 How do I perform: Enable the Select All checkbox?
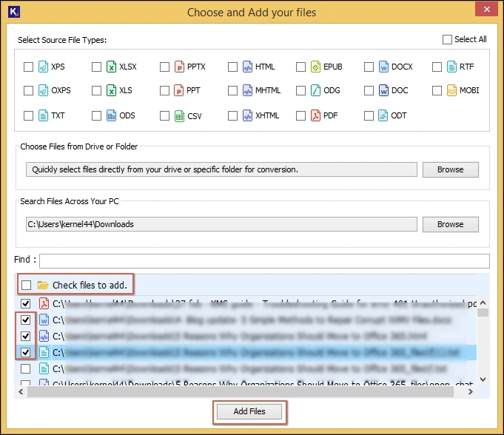tap(447, 39)
